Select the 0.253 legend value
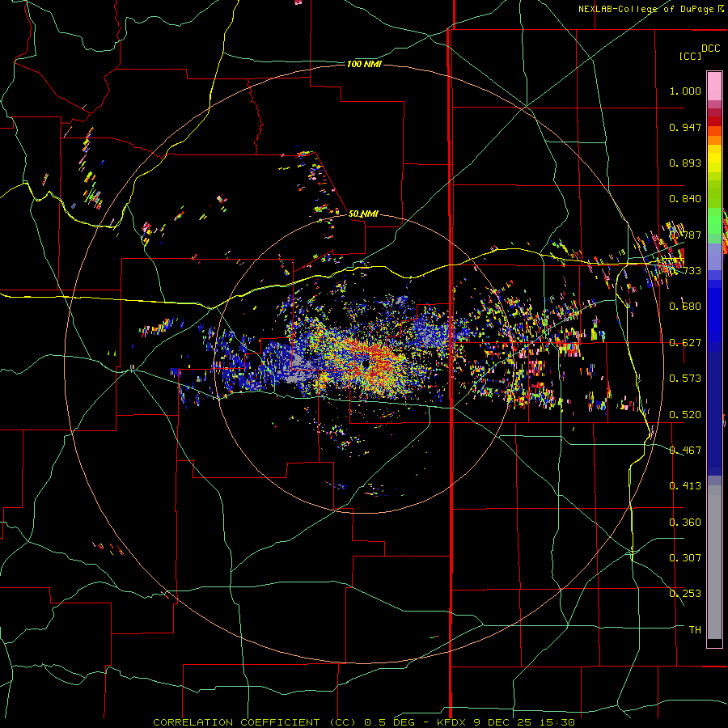 685,594
